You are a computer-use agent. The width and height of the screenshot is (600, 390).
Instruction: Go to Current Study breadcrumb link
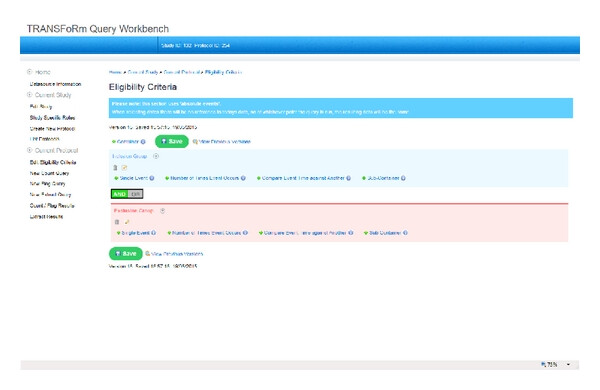coord(143,72)
